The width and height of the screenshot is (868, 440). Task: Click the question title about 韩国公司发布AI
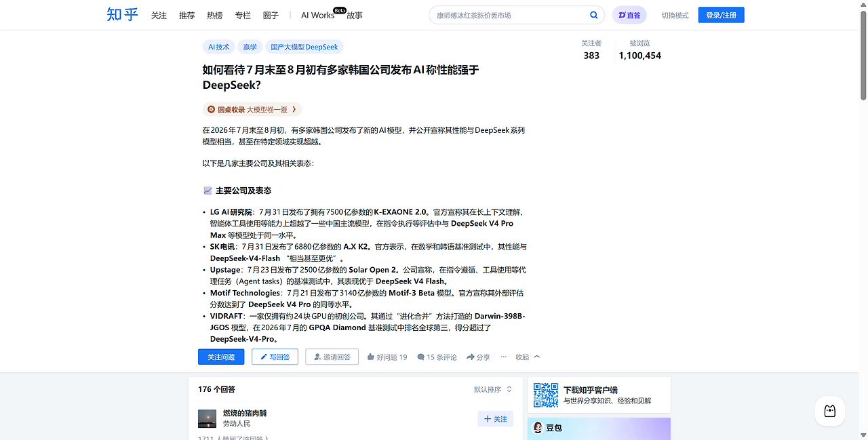[x=340, y=77]
